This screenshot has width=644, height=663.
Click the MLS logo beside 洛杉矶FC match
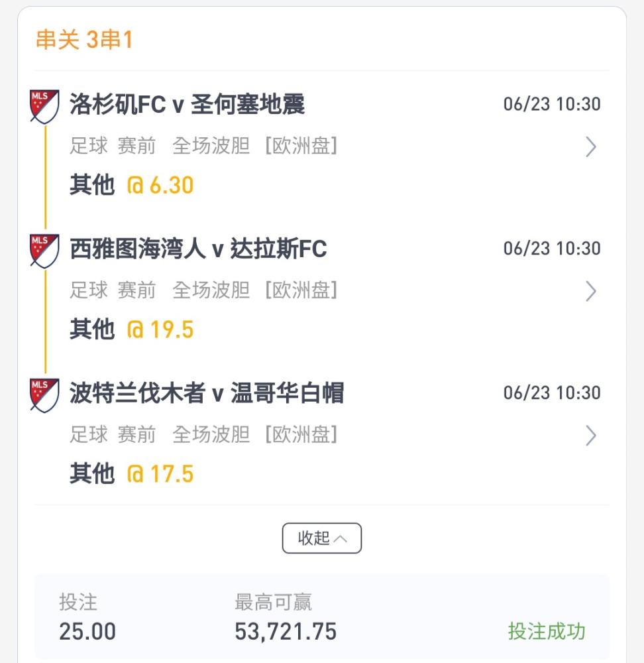click(x=44, y=106)
